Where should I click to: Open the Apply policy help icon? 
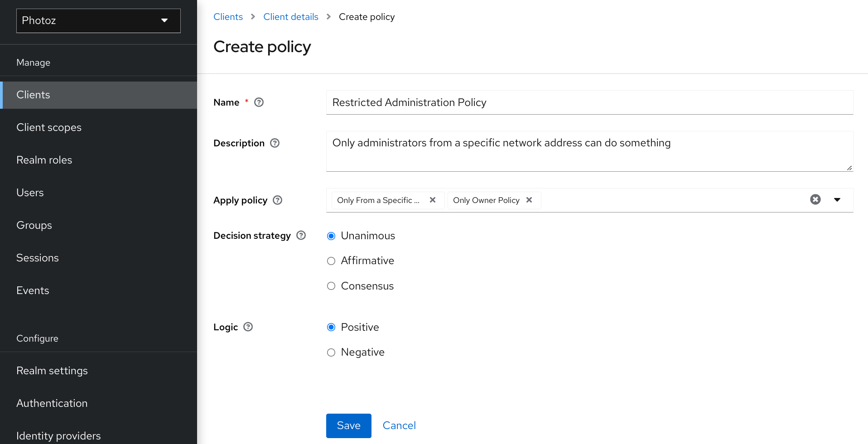pyautogui.click(x=278, y=200)
